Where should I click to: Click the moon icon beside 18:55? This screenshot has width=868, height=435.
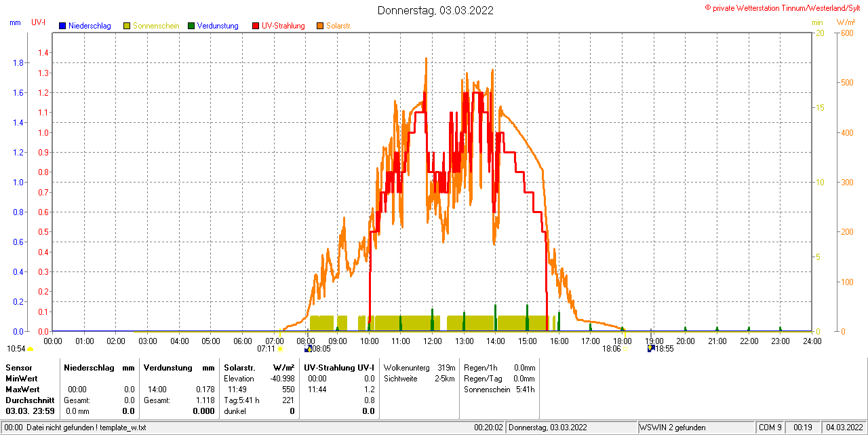[x=651, y=349]
